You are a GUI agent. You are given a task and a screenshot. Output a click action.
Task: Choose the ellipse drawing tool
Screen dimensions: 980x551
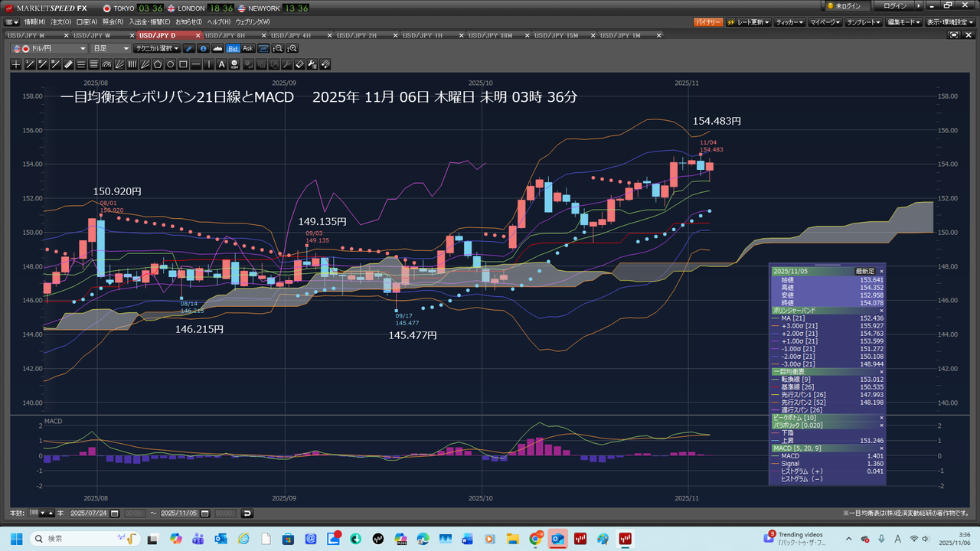click(x=171, y=64)
